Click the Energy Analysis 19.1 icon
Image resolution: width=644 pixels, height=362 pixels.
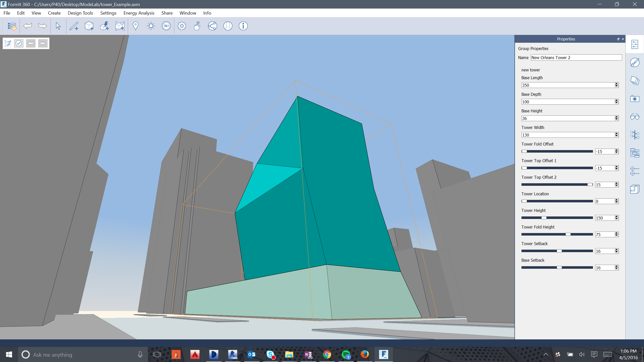pyautogui.click(x=166, y=26)
